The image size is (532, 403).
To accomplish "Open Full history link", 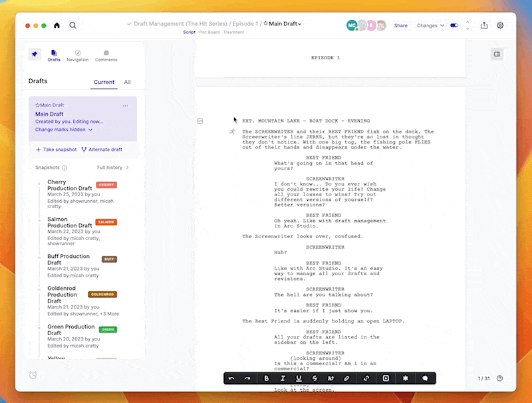I will [113, 168].
